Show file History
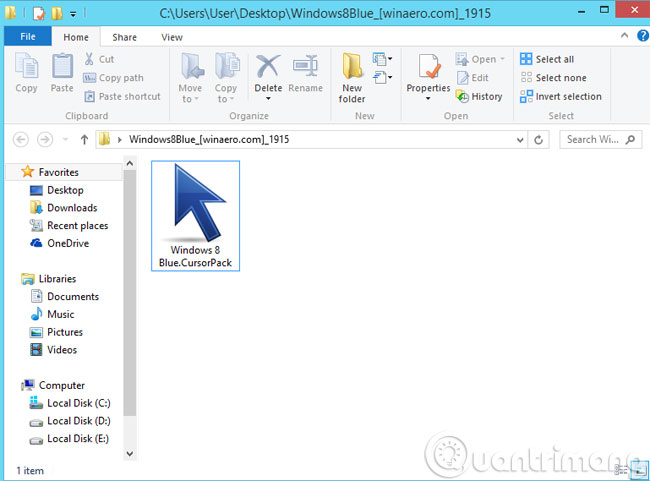The width and height of the screenshot is (650, 481). (x=479, y=96)
